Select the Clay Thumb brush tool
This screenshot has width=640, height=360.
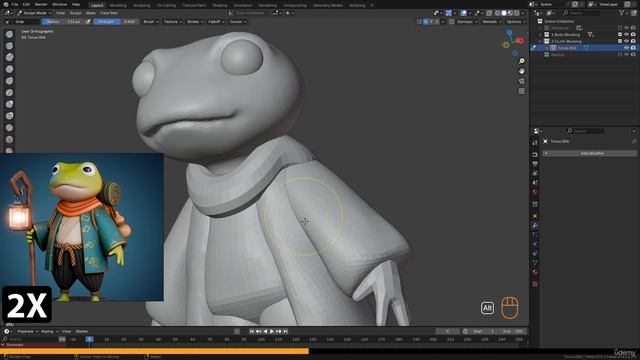[9, 81]
